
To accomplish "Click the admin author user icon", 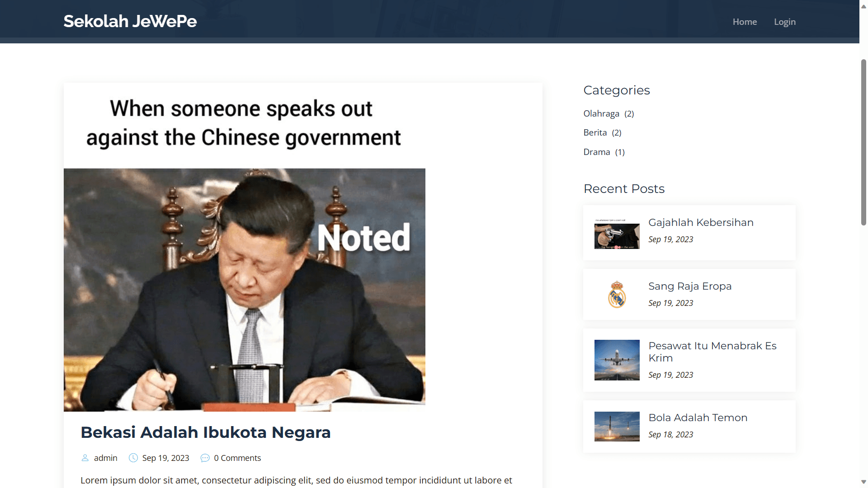I will tap(85, 458).
